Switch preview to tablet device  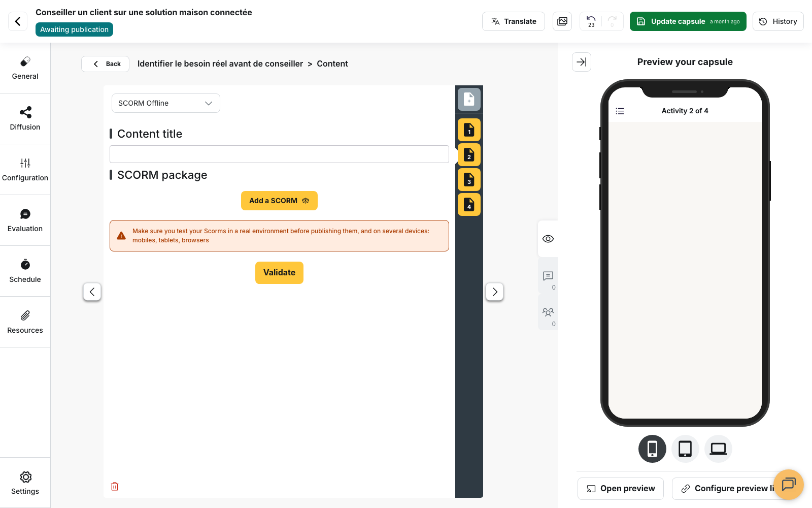(685, 449)
